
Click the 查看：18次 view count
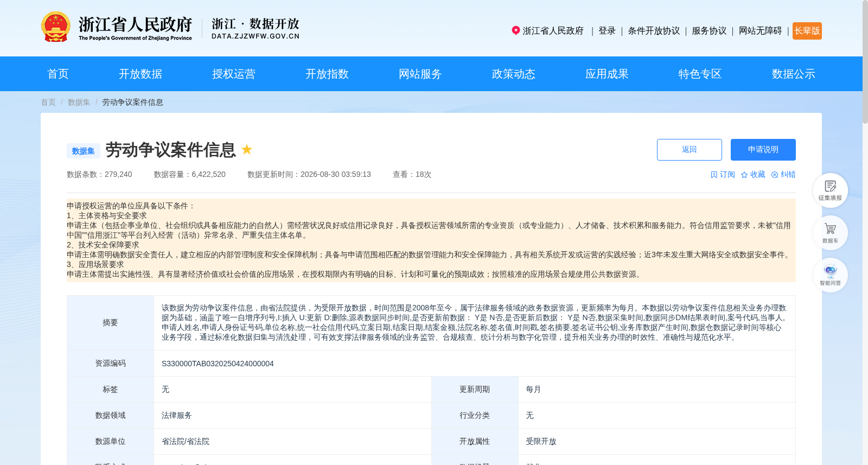tap(412, 175)
